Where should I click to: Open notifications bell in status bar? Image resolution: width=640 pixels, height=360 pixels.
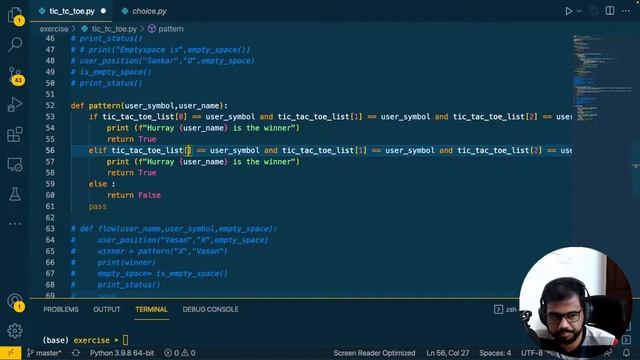(x=626, y=353)
